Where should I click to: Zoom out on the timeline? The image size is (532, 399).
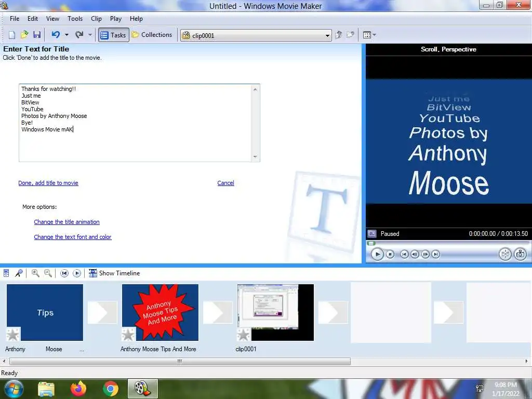click(x=48, y=273)
